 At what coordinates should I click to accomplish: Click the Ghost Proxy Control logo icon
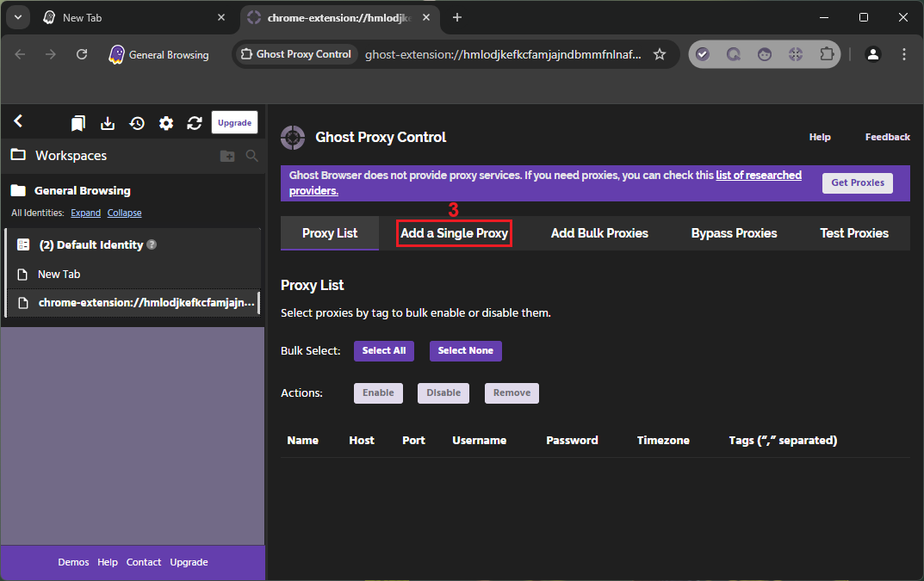click(293, 138)
